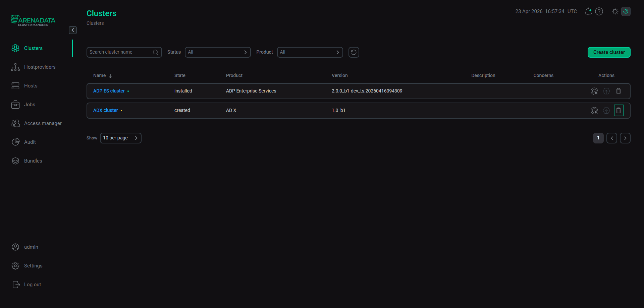Click the search magnifier icon
Image resolution: width=644 pixels, height=308 pixels.
click(x=156, y=52)
